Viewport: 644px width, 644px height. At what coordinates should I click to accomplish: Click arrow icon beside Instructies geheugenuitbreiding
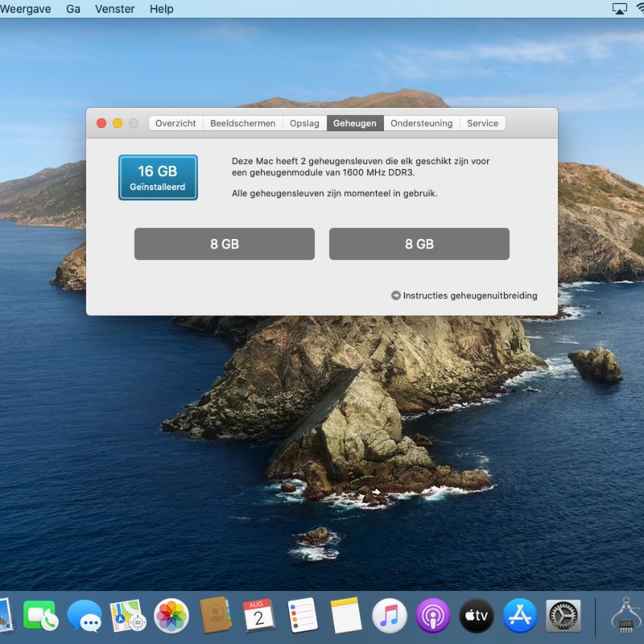tap(395, 295)
